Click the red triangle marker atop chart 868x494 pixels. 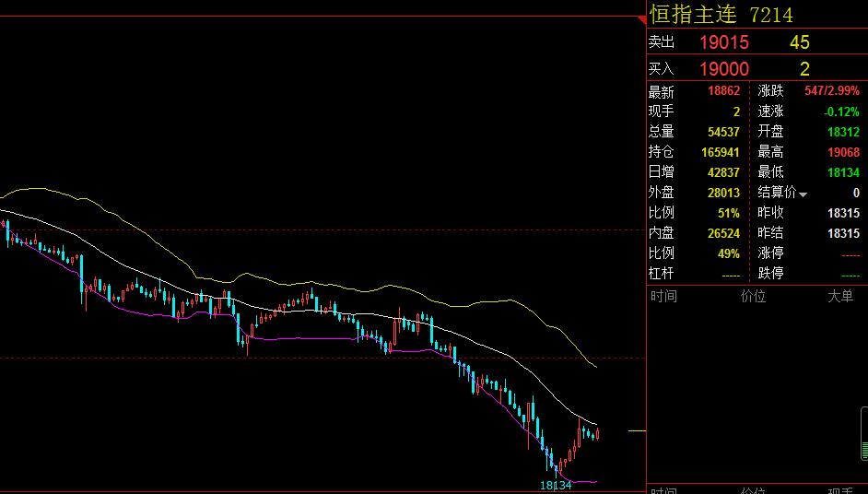(642, 20)
